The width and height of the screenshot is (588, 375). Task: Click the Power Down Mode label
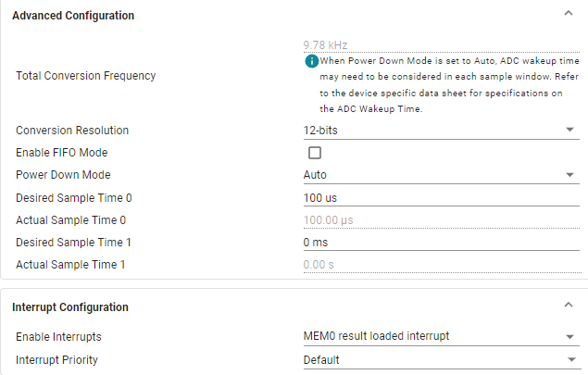(63, 175)
